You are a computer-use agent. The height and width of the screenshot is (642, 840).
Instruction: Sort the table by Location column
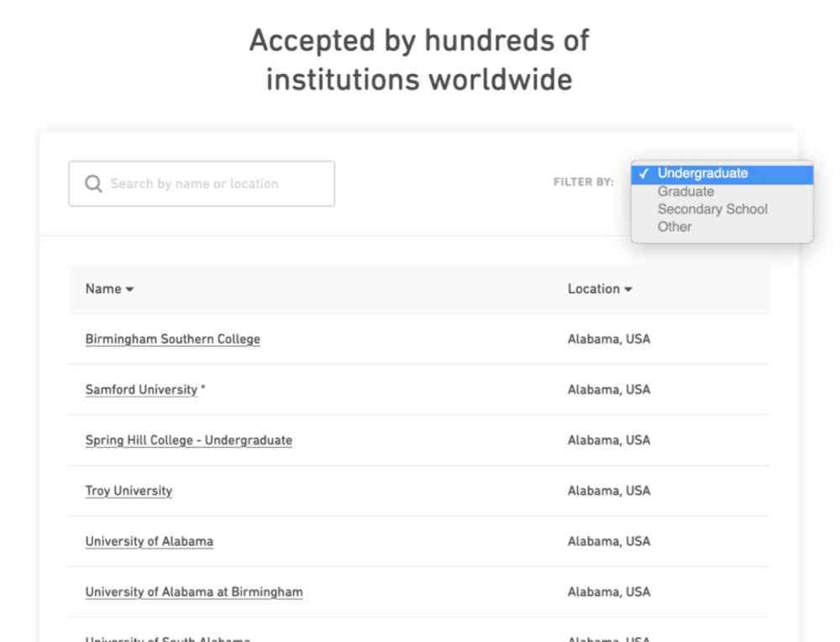(600, 289)
